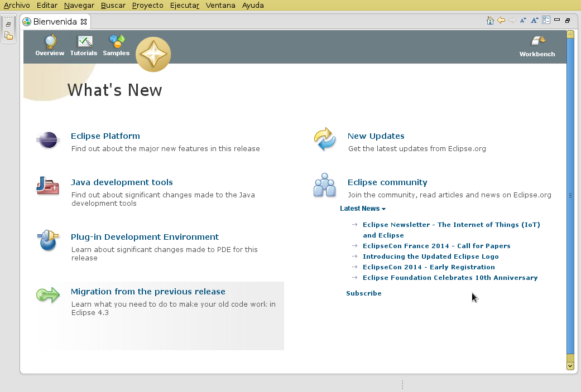Click the scrollbar up arrow

point(570,35)
